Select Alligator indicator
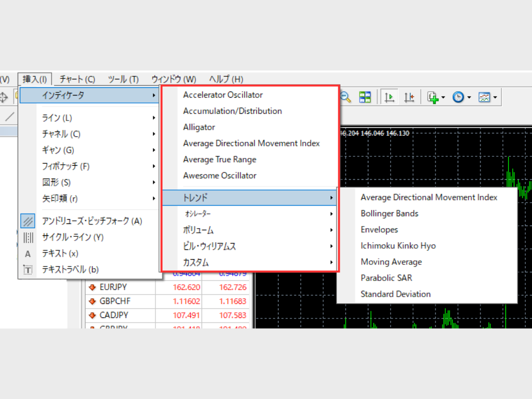The image size is (532, 399). [250, 127]
